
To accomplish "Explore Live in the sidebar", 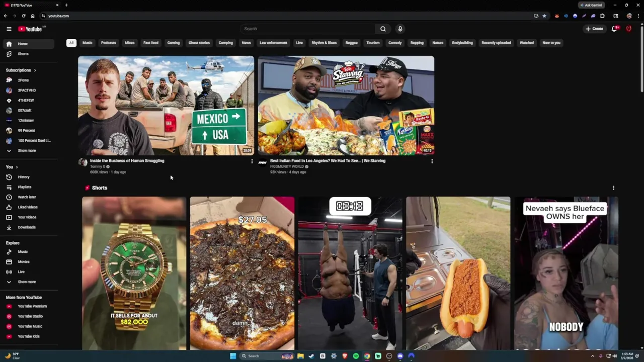I will pos(29,271).
